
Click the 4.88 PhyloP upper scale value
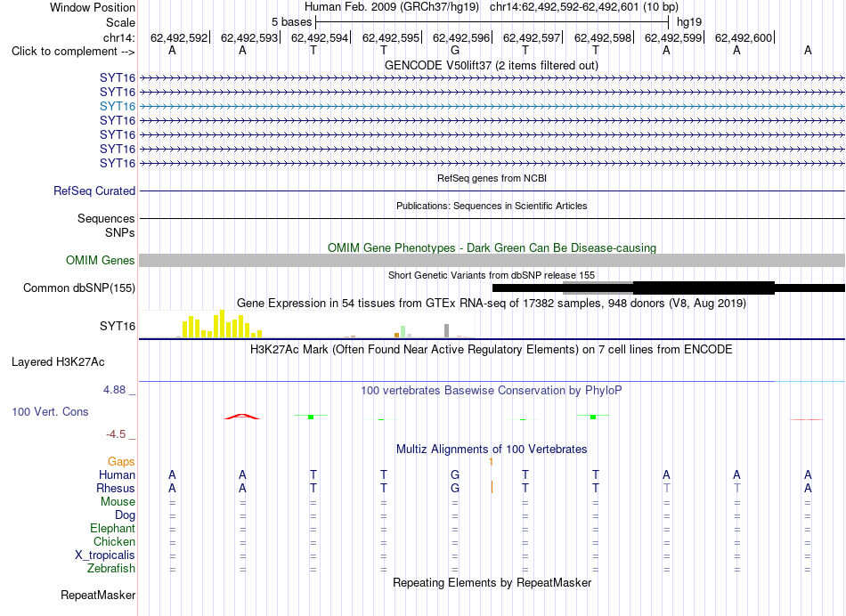click(114, 389)
